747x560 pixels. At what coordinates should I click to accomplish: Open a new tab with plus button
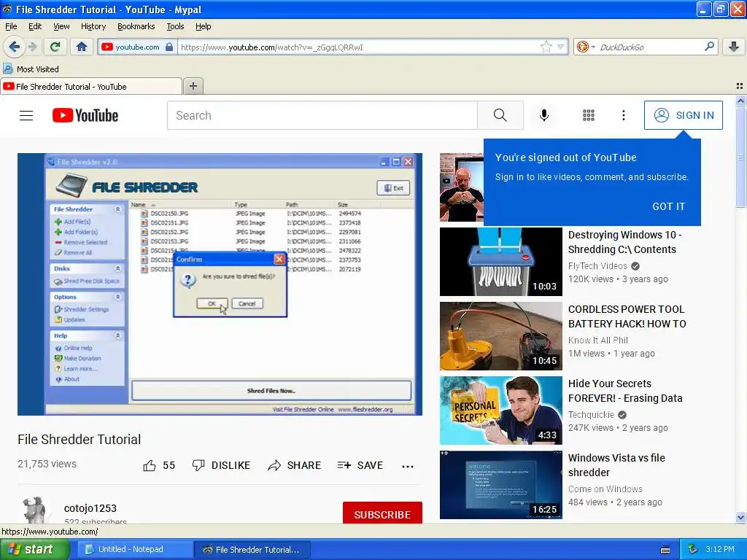point(193,86)
